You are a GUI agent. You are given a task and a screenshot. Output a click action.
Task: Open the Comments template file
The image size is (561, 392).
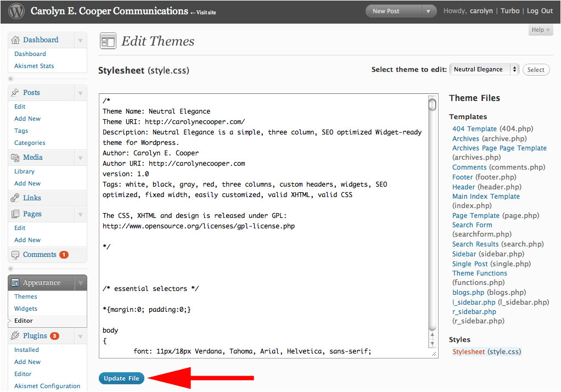click(x=469, y=167)
